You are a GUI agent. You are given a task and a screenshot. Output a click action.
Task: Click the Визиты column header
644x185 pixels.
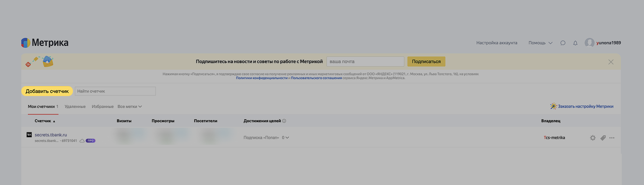[x=124, y=121]
